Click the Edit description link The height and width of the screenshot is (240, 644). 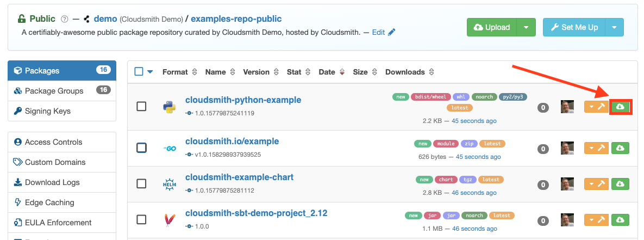(378, 32)
